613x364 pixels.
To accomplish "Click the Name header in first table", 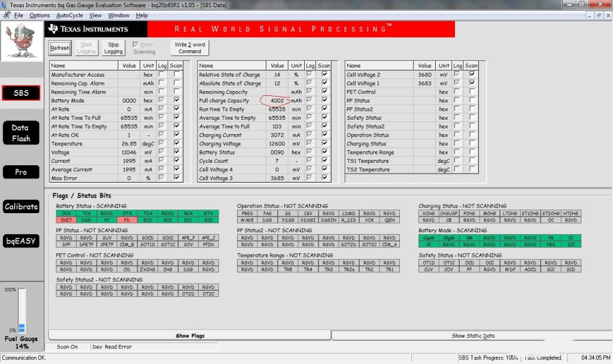I will point(83,66).
